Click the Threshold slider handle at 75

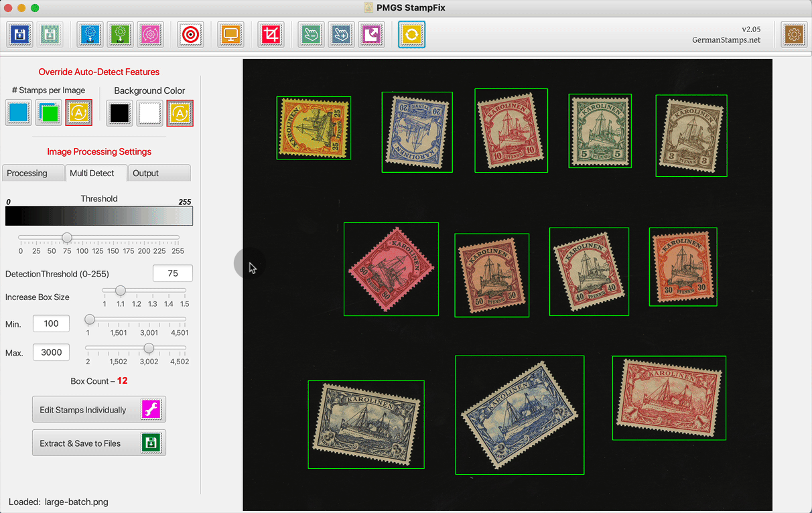67,238
